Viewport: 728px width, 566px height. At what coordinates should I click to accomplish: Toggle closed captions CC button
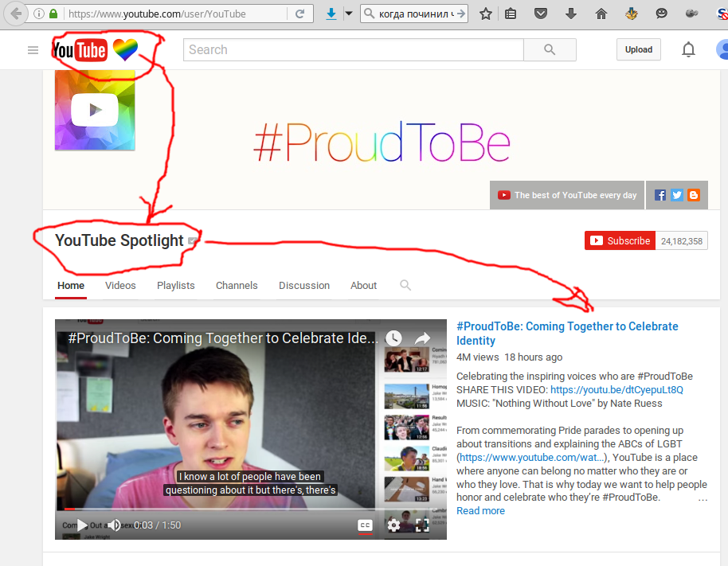pos(366,525)
